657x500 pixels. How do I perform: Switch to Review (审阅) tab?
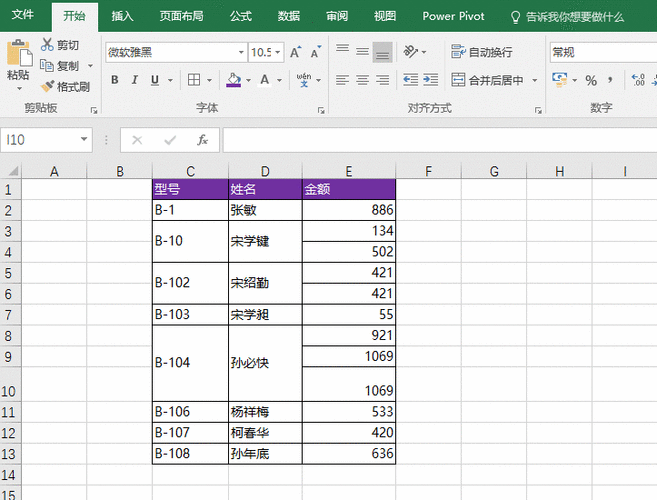coord(337,16)
